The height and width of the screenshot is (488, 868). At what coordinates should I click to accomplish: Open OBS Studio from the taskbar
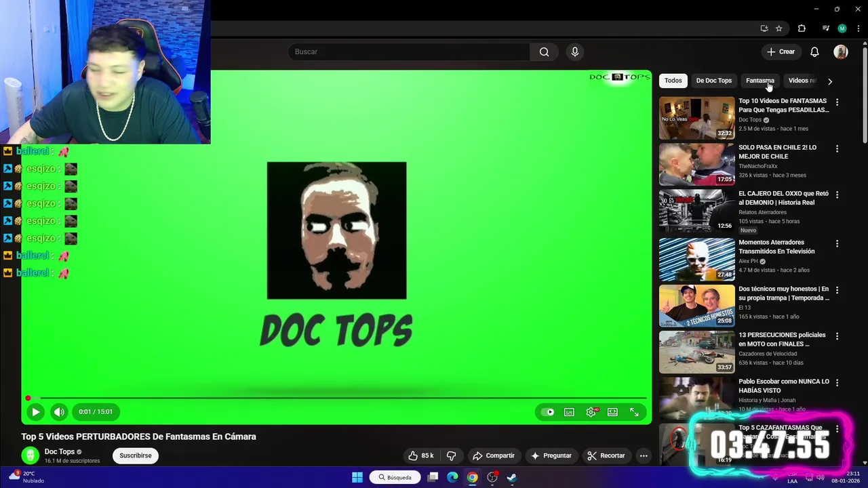[x=492, y=477]
